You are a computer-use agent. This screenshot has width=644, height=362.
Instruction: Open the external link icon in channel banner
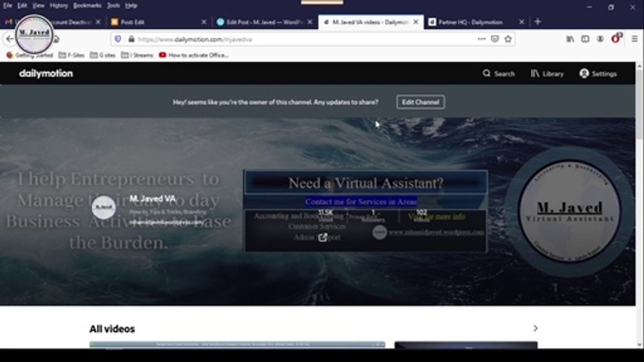click(x=323, y=237)
